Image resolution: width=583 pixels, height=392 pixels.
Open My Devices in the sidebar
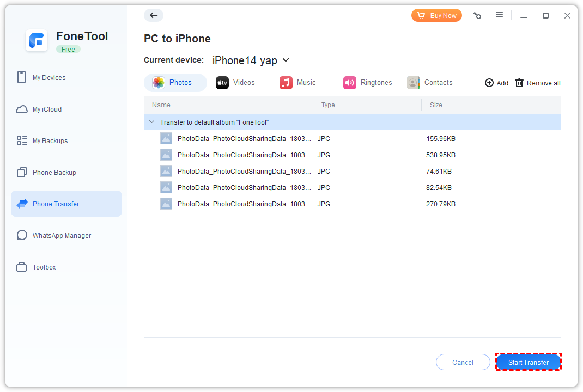coord(48,78)
